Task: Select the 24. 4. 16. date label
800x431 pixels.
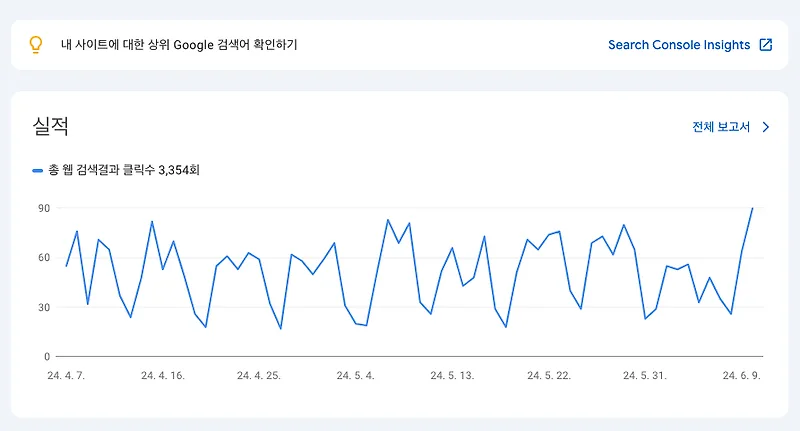Action: [163, 376]
